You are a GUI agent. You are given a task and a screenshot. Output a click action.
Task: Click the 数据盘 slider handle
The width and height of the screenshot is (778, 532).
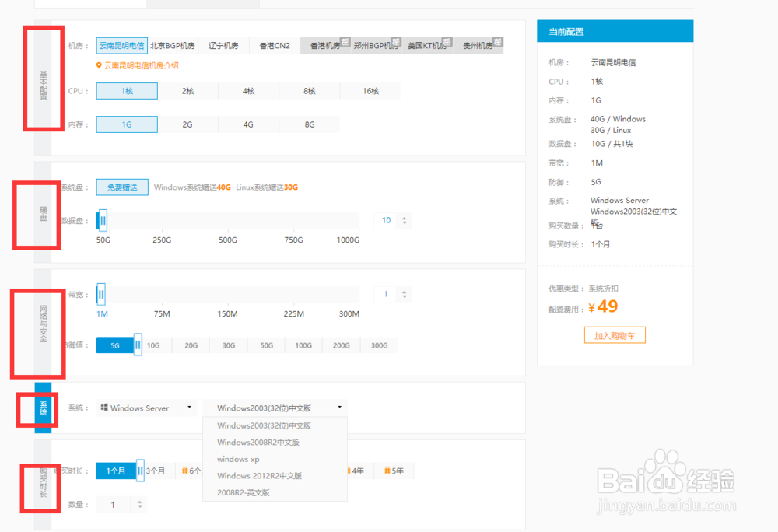tap(101, 220)
